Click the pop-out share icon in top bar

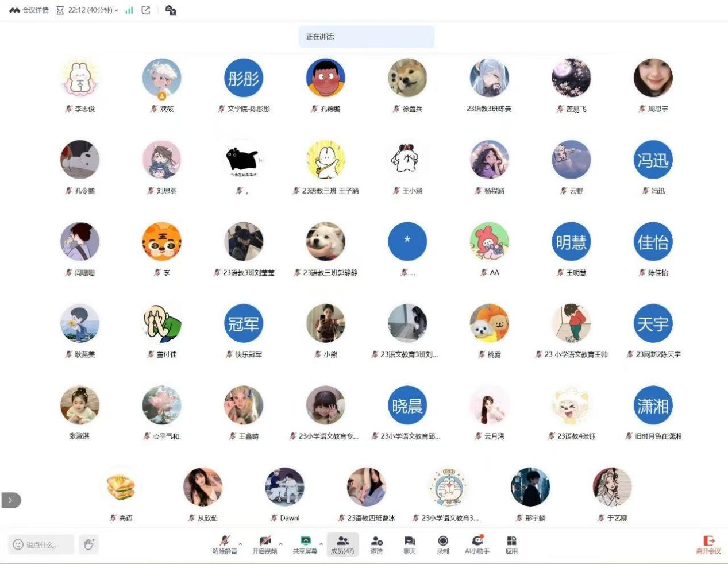pyautogui.click(x=146, y=10)
